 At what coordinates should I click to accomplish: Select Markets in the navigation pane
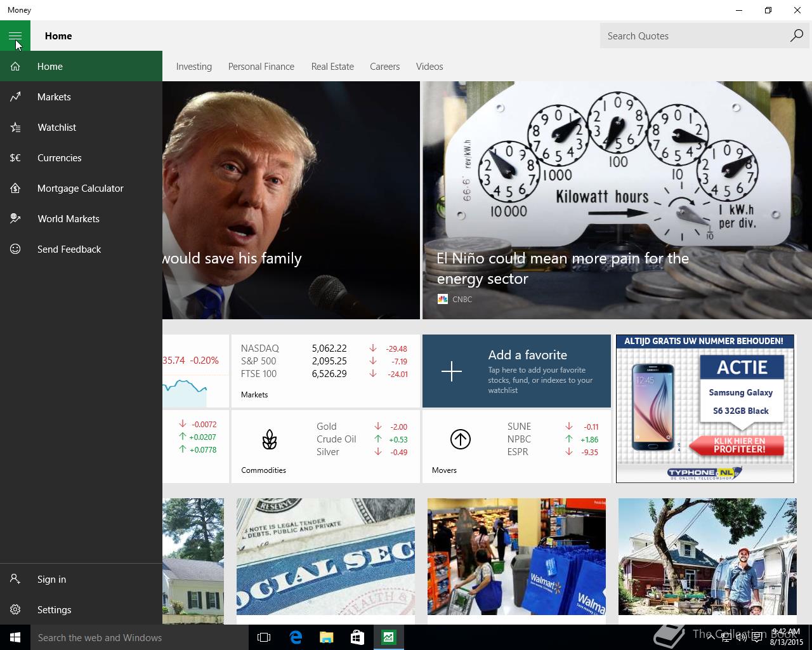click(x=81, y=96)
